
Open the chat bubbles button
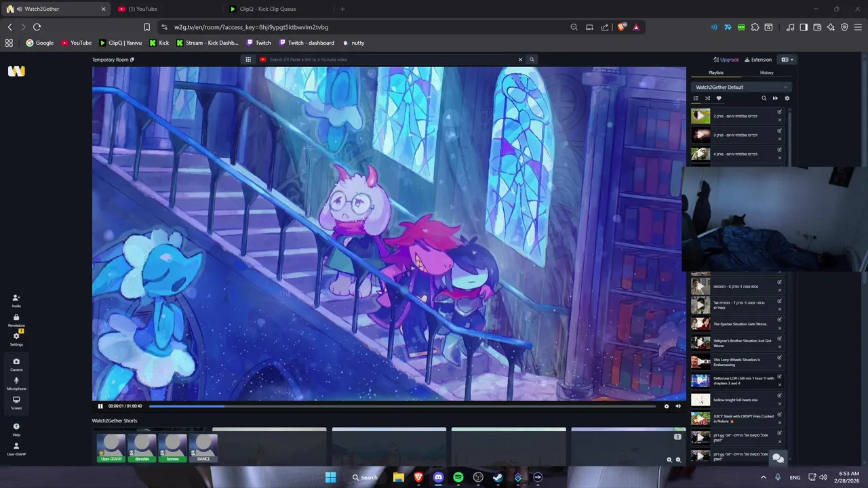click(778, 459)
